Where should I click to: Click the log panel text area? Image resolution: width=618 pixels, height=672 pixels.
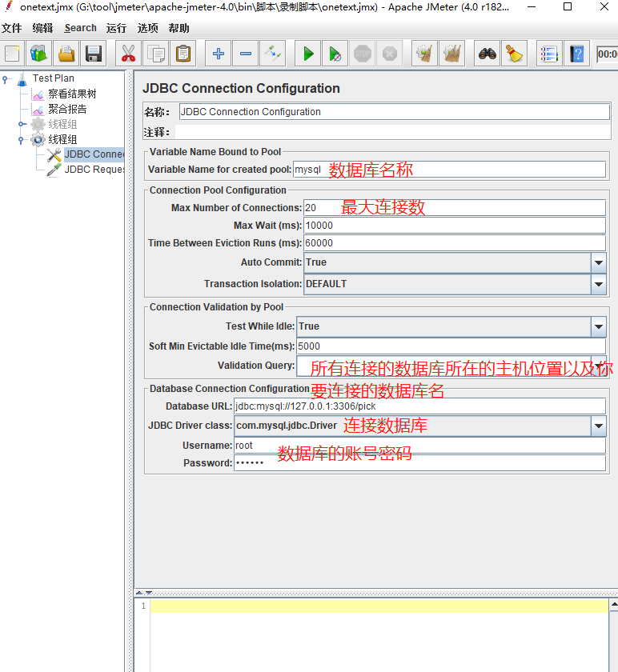(379, 635)
